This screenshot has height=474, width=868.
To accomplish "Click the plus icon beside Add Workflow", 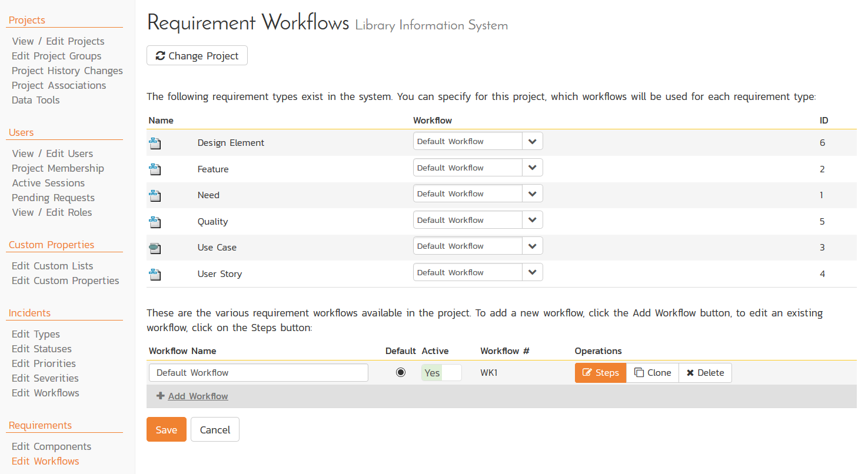I will point(160,396).
